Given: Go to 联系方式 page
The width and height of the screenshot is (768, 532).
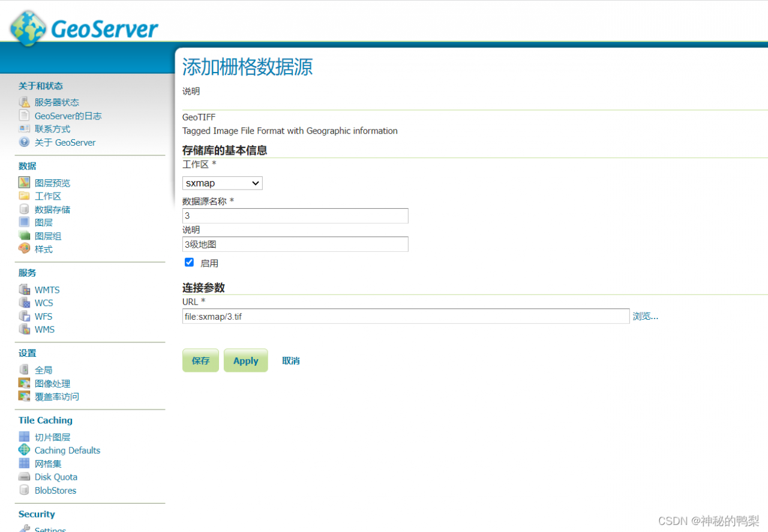Looking at the screenshot, I should [52, 129].
